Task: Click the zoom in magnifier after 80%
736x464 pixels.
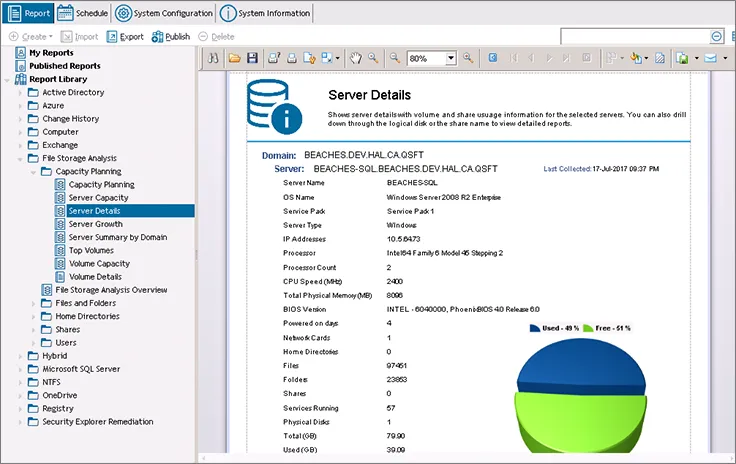Action: (468, 58)
